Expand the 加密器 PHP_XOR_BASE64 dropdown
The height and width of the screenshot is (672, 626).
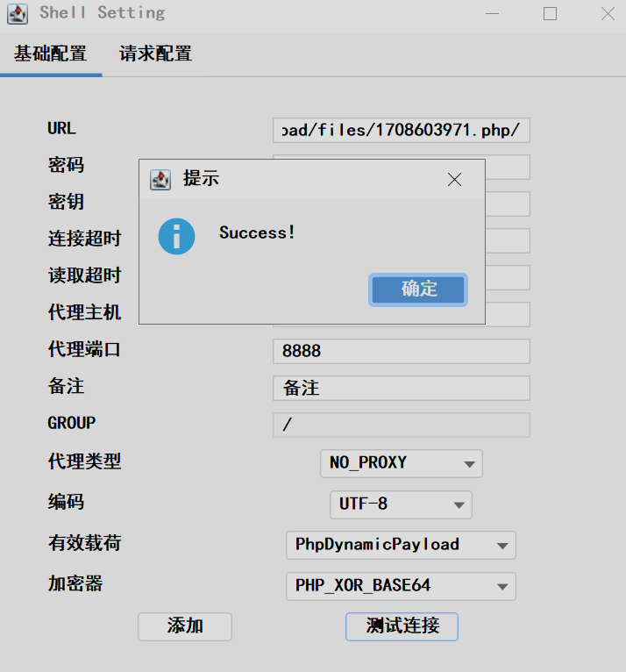[x=401, y=586]
